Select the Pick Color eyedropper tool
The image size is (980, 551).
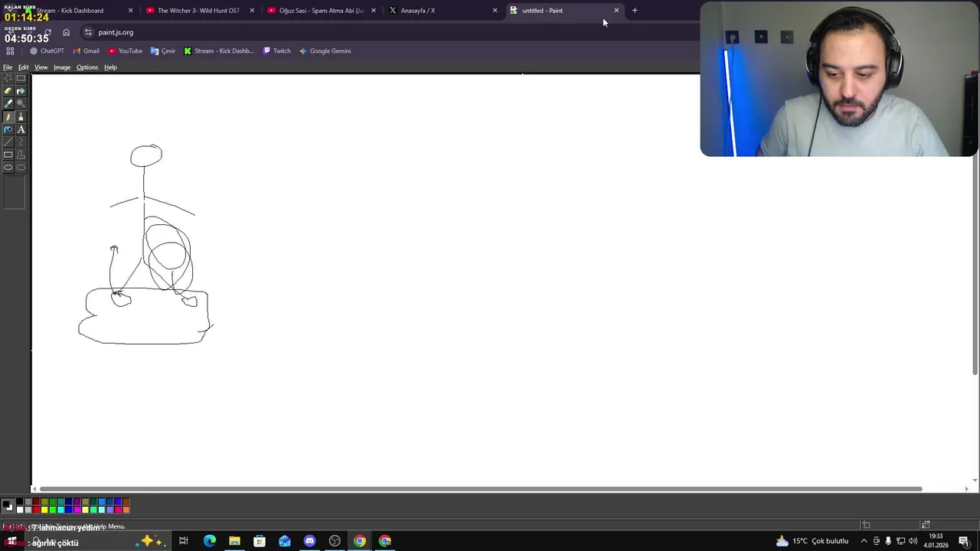8,104
